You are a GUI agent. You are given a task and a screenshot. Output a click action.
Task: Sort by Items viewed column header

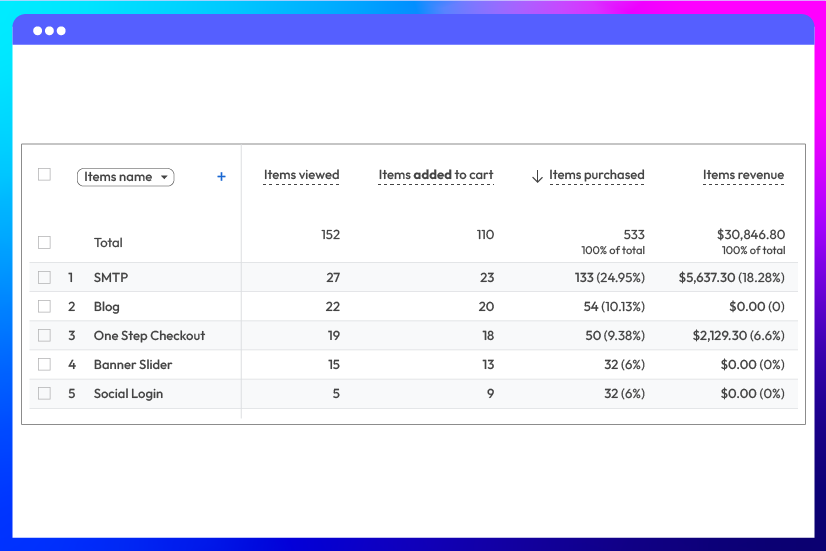coord(301,175)
